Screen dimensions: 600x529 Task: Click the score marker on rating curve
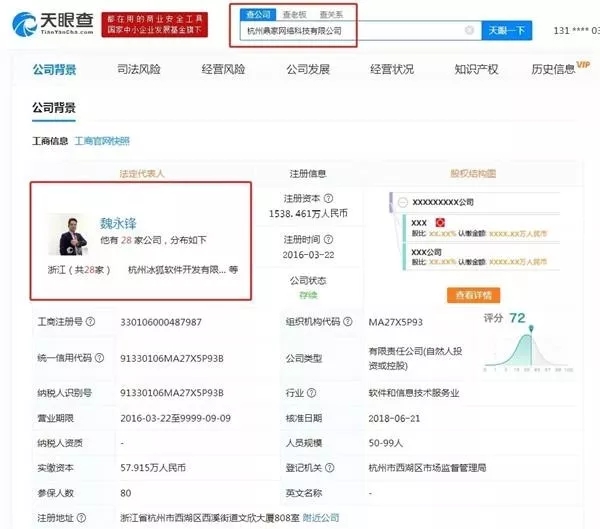pyautogui.click(x=531, y=328)
